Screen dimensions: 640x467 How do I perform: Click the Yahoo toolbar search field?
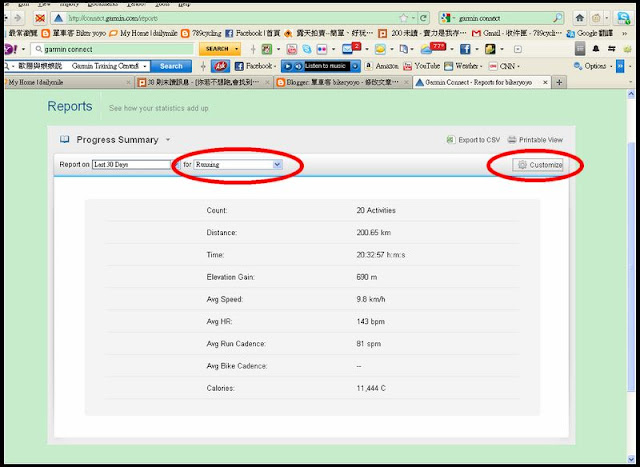click(x=112, y=49)
